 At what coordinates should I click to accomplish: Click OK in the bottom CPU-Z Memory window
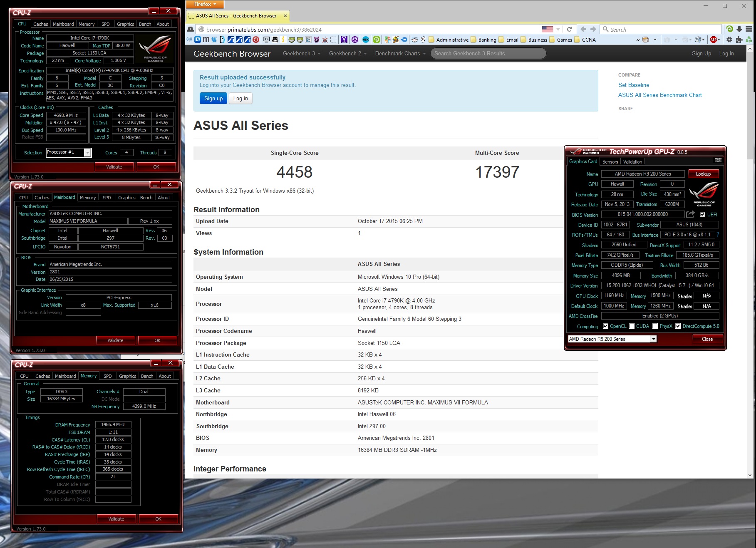[158, 519]
